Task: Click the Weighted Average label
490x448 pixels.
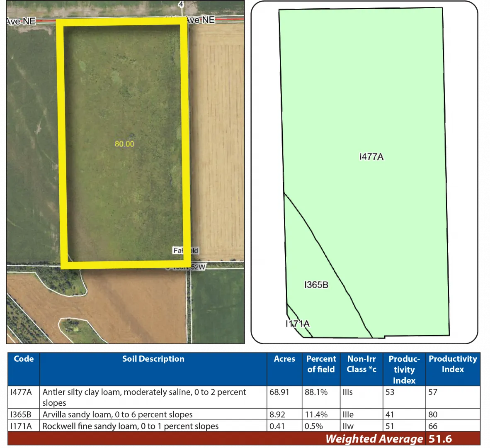Action: click(374, 439)
